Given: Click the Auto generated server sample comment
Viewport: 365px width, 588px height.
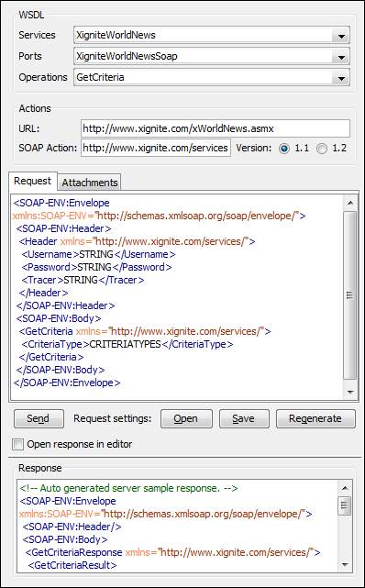Looking at the screenshot, I should click(x=128, y=488).
